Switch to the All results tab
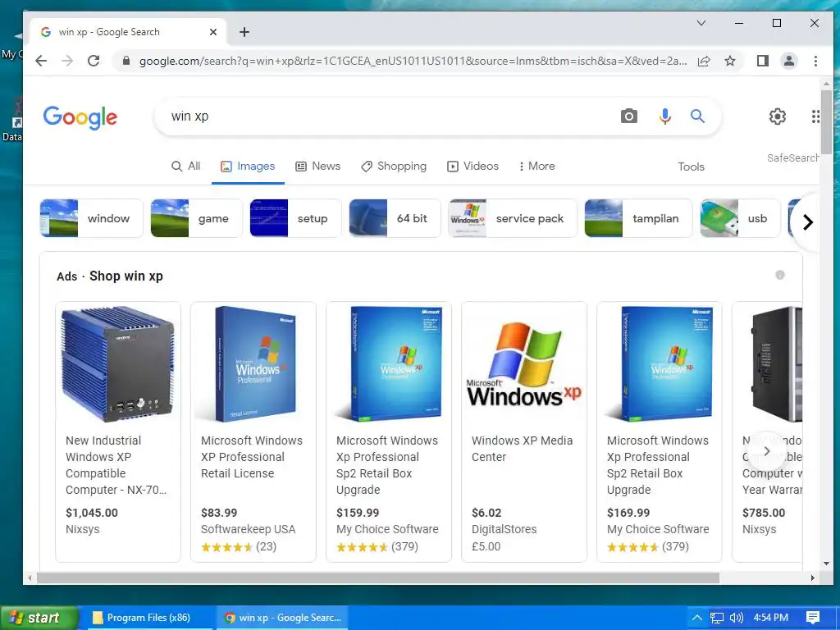 pyautogui.click(x=186, y=166)
